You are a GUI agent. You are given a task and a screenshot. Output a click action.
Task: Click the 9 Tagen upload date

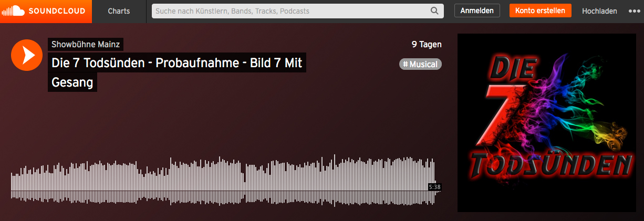pos(427,45)
